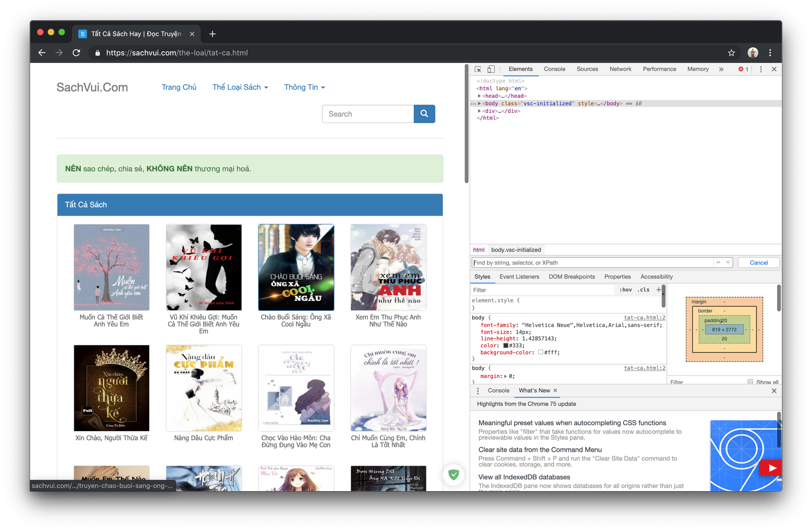Go to the Trang Chủ page
Image resolution: width=812 pixels, height=531 pixels.
tap(179, 87)
